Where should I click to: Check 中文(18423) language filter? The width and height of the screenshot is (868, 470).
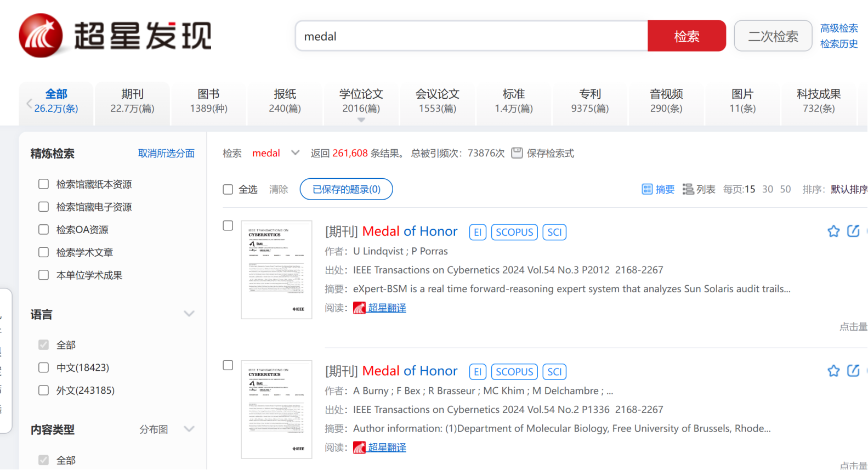tap(43, 367)
